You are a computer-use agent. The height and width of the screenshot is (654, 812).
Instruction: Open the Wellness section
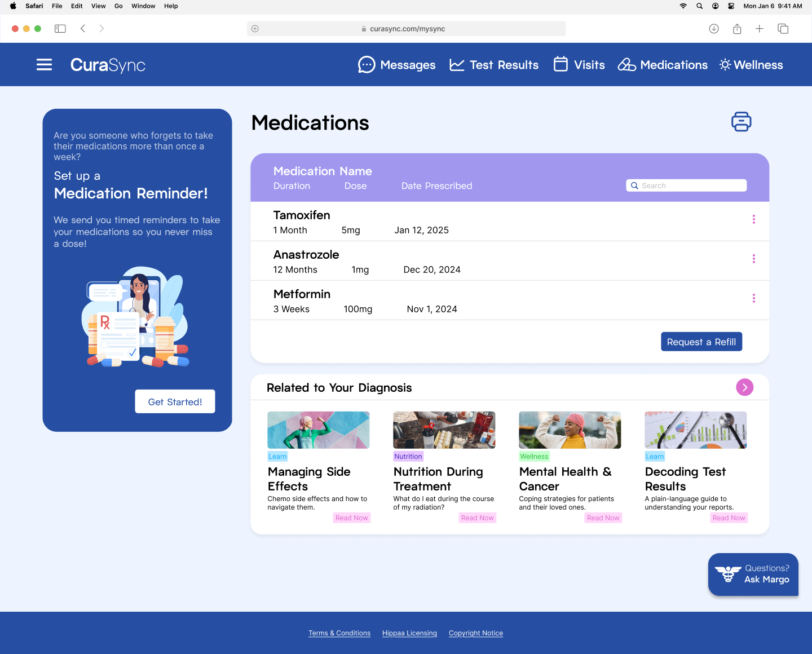(x=751, y=65)
